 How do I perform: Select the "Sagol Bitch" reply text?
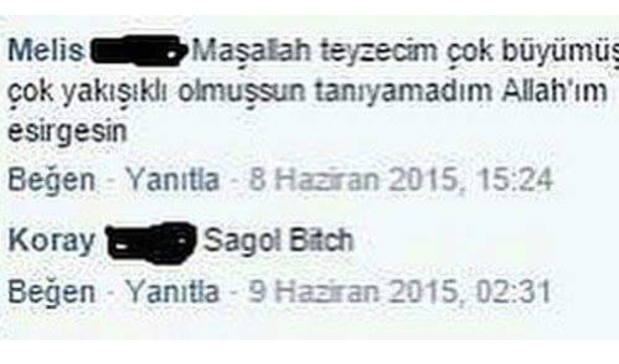[x=278, y=240]
